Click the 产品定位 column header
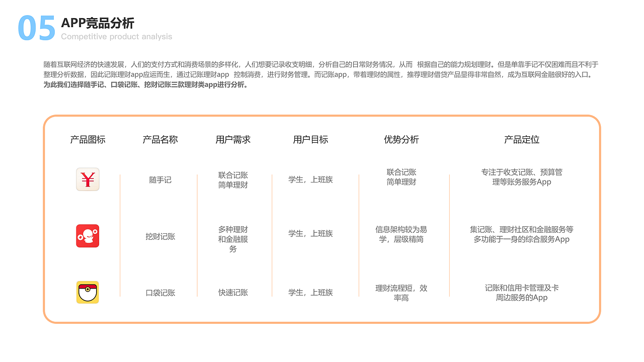Screen dimensions: 644x362 pos(522,140)
